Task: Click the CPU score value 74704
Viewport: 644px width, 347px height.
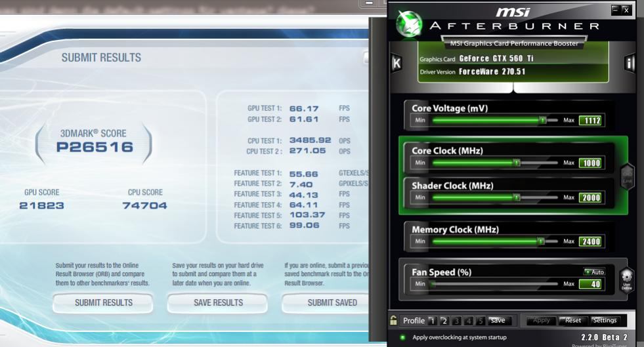Action: click(145, 205)
